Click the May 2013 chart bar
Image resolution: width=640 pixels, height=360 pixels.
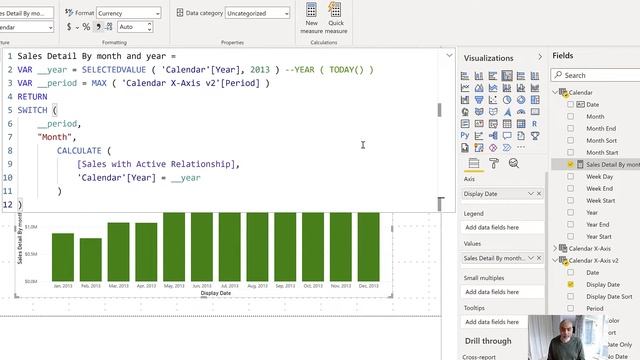coord(174,247)
